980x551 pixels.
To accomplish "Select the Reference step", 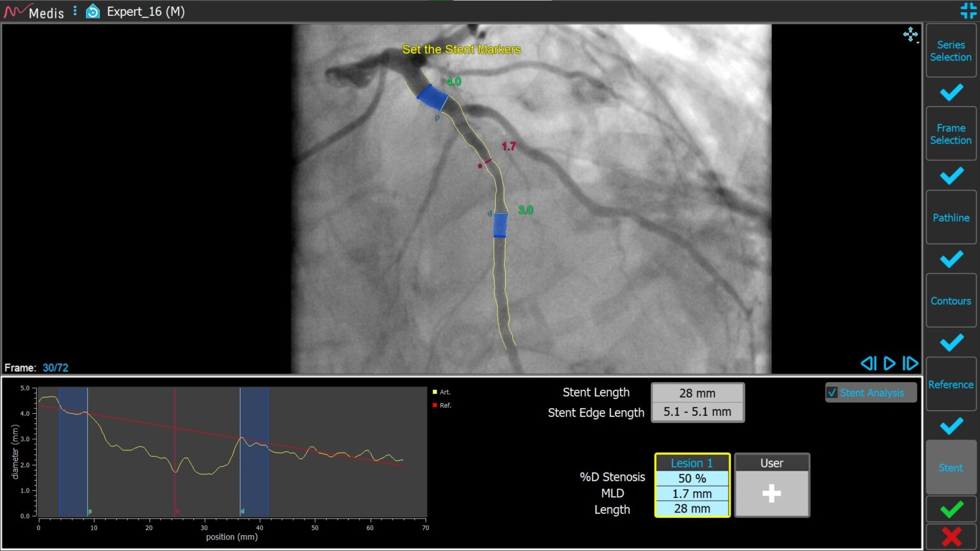I will tap(951, 385).
